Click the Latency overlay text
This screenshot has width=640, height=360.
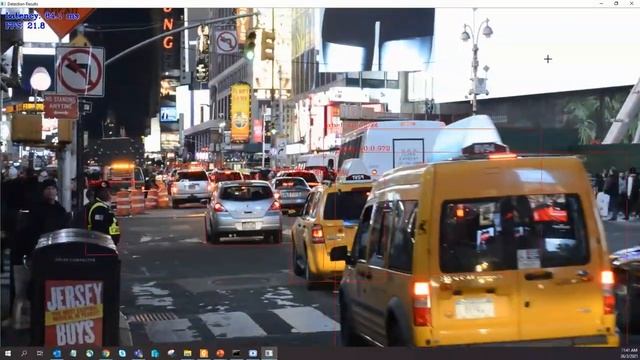pyautogui.click(x=42, y=16)
